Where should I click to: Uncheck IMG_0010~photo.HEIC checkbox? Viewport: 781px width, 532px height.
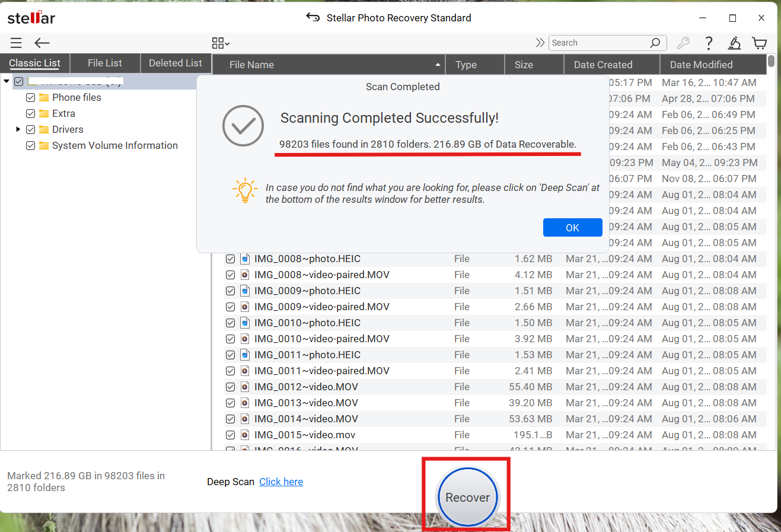[231, 323]
